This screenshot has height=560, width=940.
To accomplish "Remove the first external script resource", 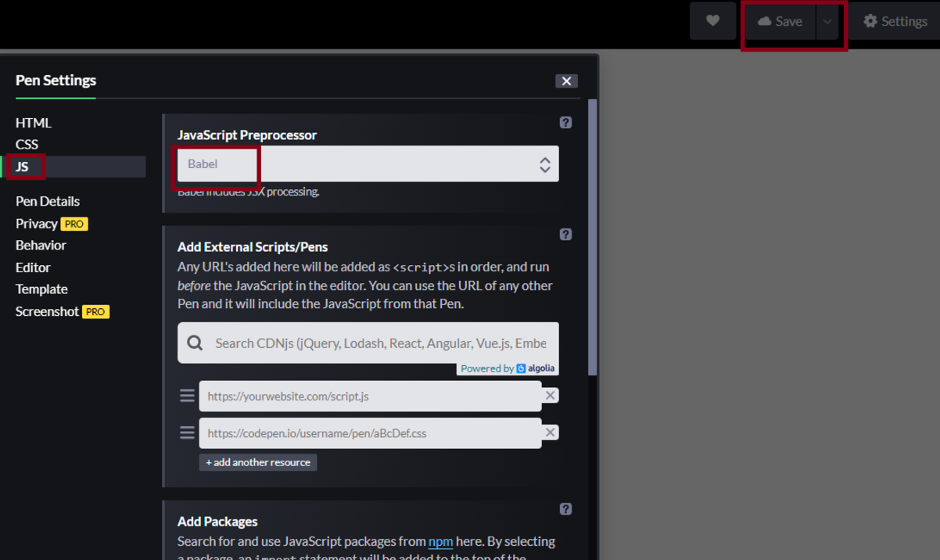I will tap(551, 396).
